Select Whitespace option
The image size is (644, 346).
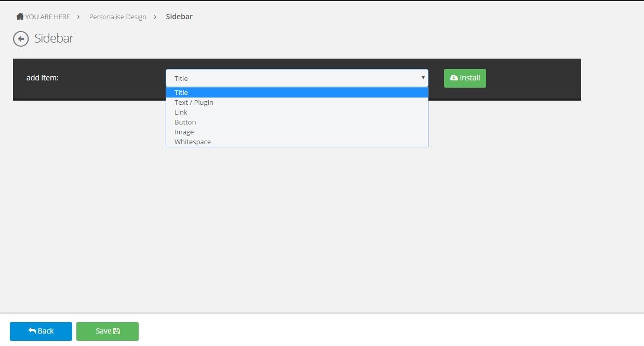[297, 142]
